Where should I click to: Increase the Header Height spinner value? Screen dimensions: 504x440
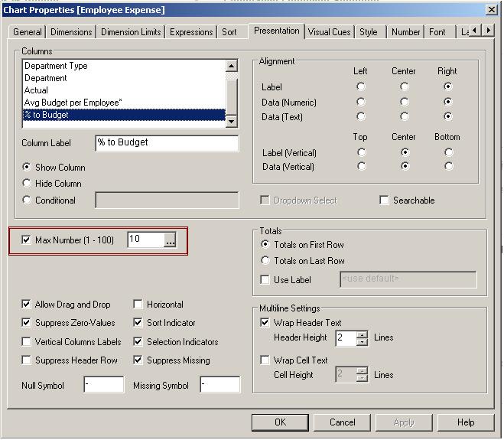(x=363, y=334)
